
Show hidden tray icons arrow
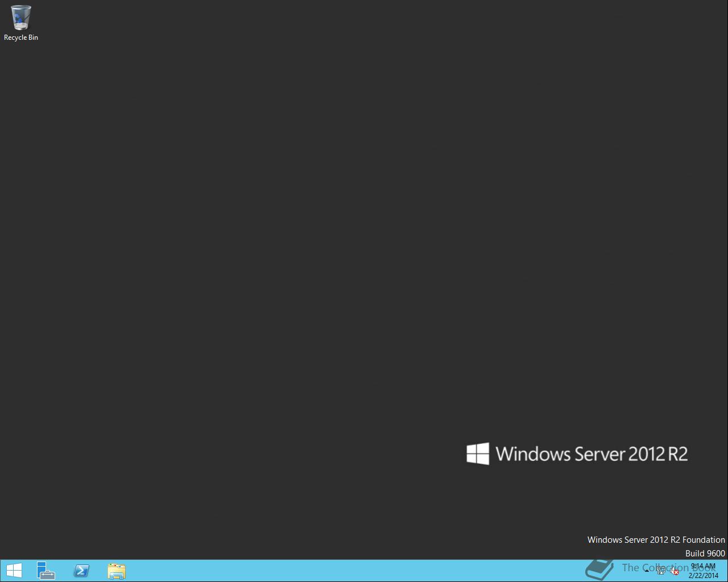(647, 571)
